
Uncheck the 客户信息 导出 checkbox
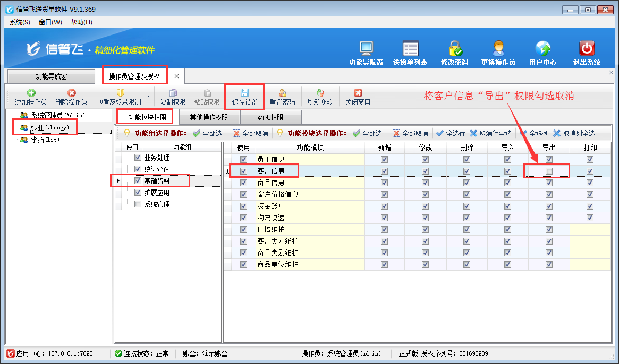[549, 171]
